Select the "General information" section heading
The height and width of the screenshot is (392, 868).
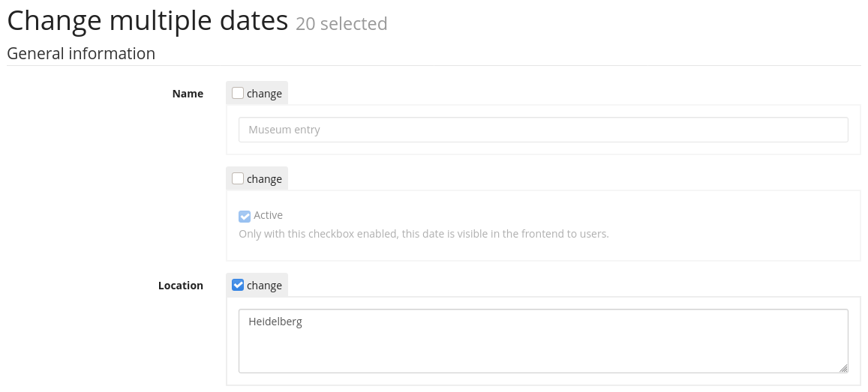[x=81, y=54]
